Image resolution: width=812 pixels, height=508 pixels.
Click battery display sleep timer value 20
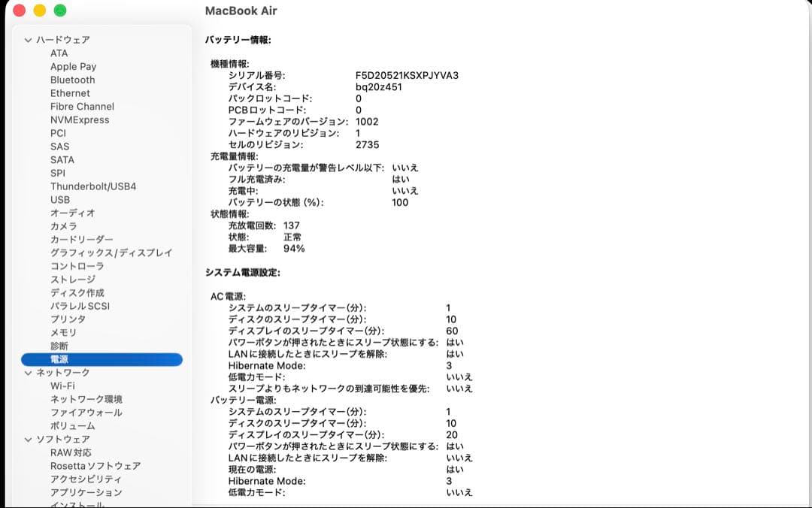click(452, 435)
